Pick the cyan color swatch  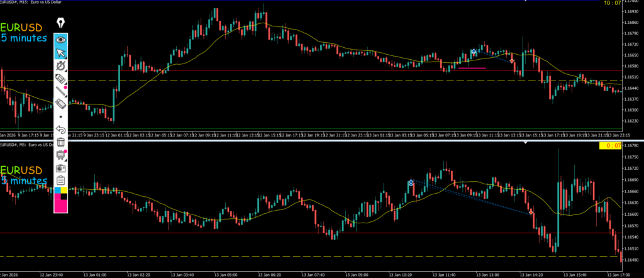pos(58,190)
